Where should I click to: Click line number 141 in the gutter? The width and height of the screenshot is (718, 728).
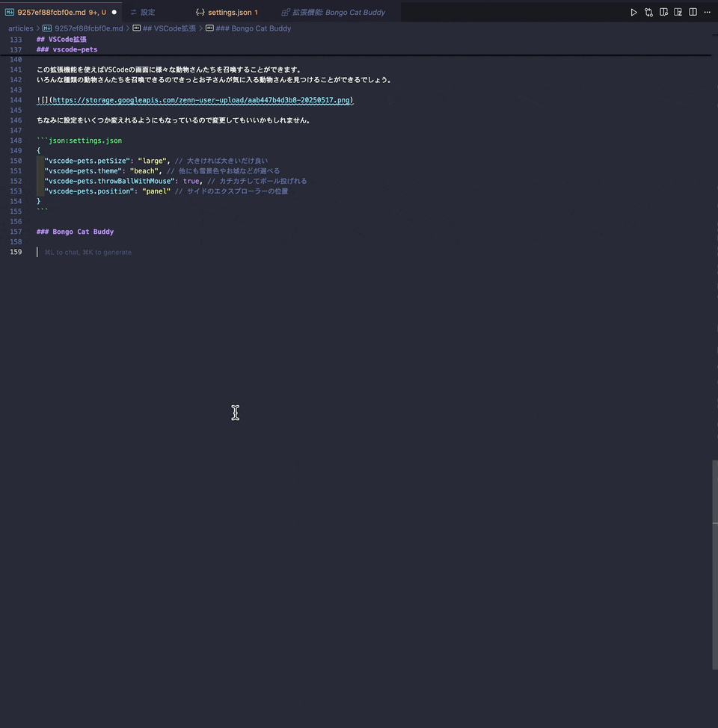tap(16, 70)
